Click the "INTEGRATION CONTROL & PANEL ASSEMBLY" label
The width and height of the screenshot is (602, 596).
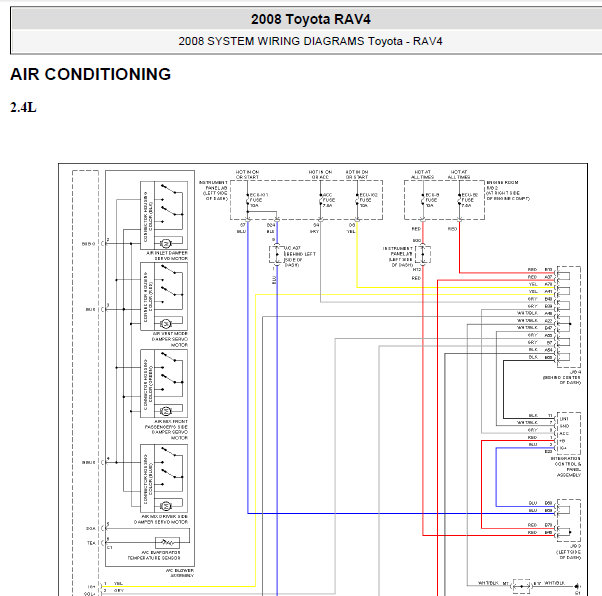(x=566, y=467)
